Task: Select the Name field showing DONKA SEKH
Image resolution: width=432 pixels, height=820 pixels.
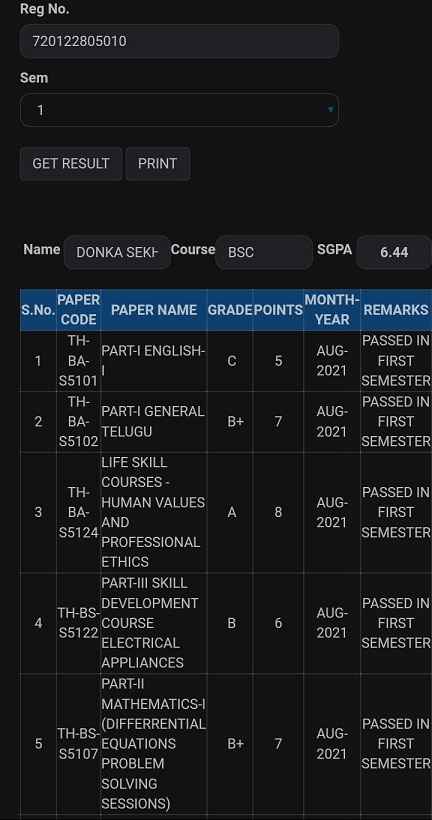Action: click(117, 252)
